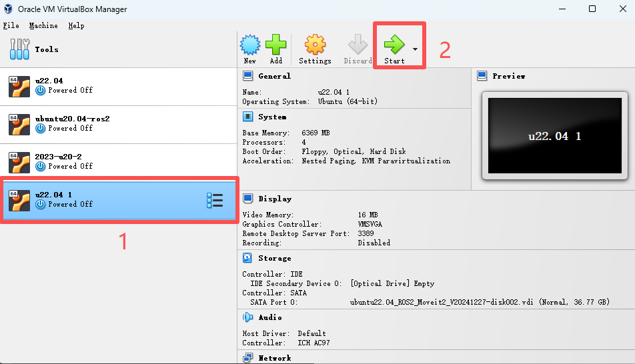Open the Help menu

(x=76, y=25)
